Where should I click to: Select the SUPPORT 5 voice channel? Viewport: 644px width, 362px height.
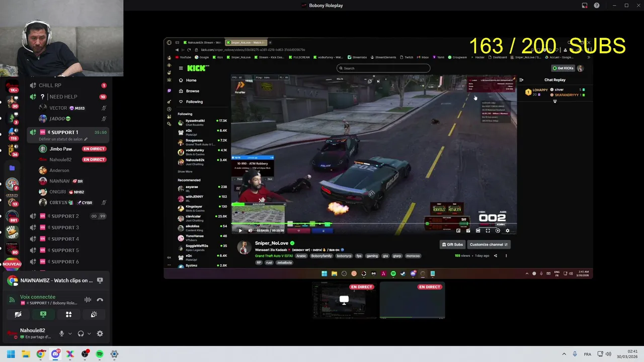tap(68, 250)
